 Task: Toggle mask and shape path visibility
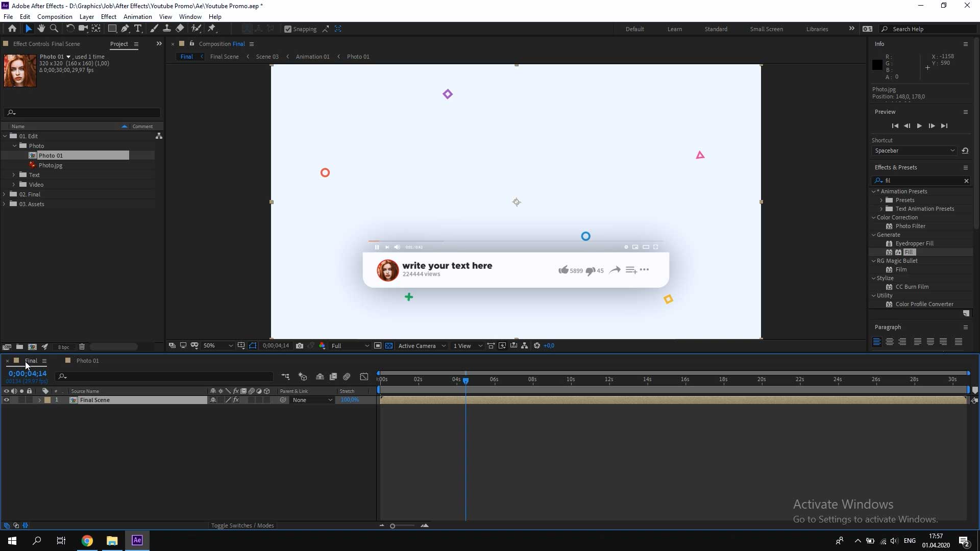coord(253,346)
